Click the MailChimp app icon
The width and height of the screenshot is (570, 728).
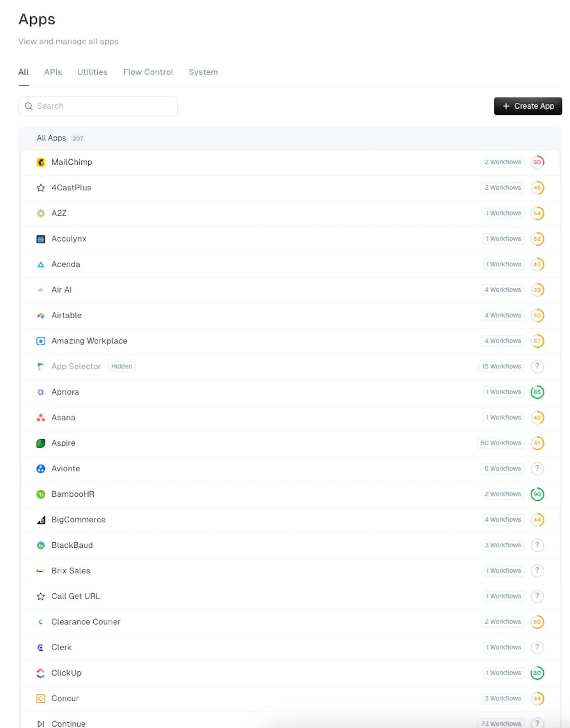(x=41, y=162)
